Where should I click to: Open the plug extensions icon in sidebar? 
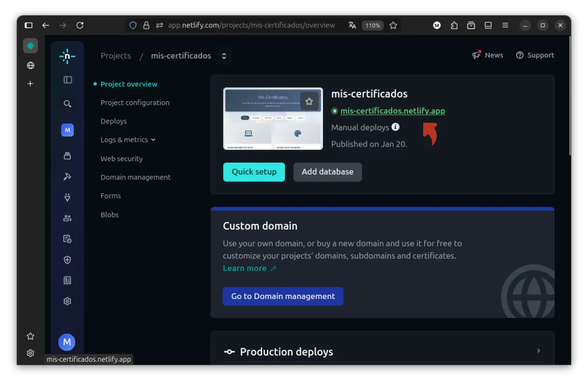tap(67, 197)
